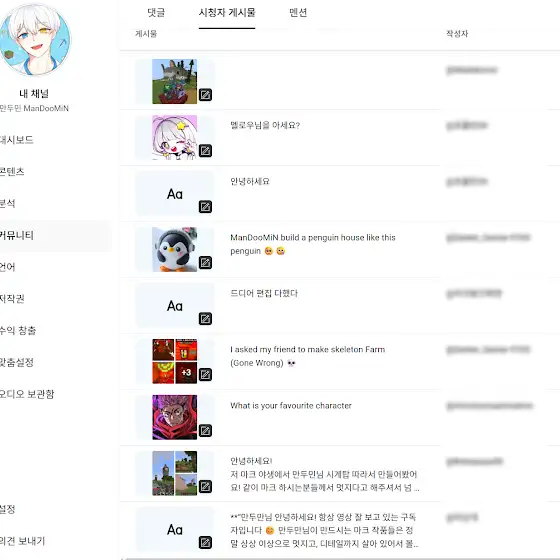Click edit icon on castle build post
Viewport: 560px width, 560px height.
205,95
